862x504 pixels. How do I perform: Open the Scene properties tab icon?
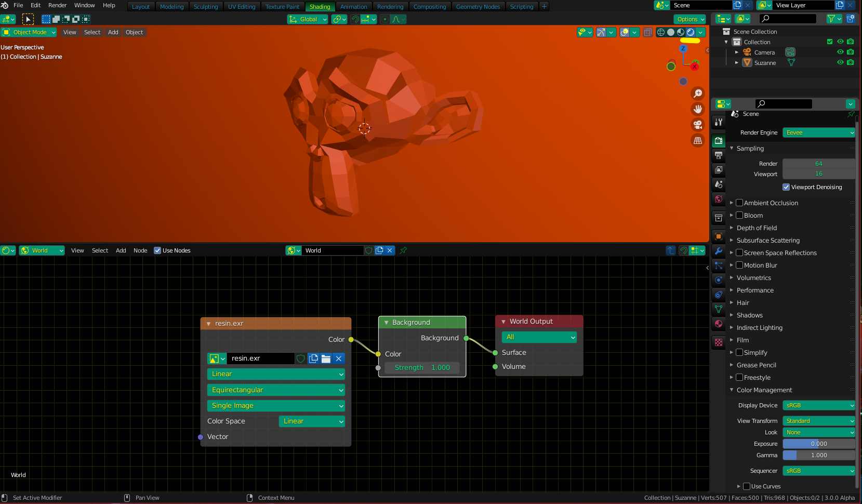tap(719, 184)
